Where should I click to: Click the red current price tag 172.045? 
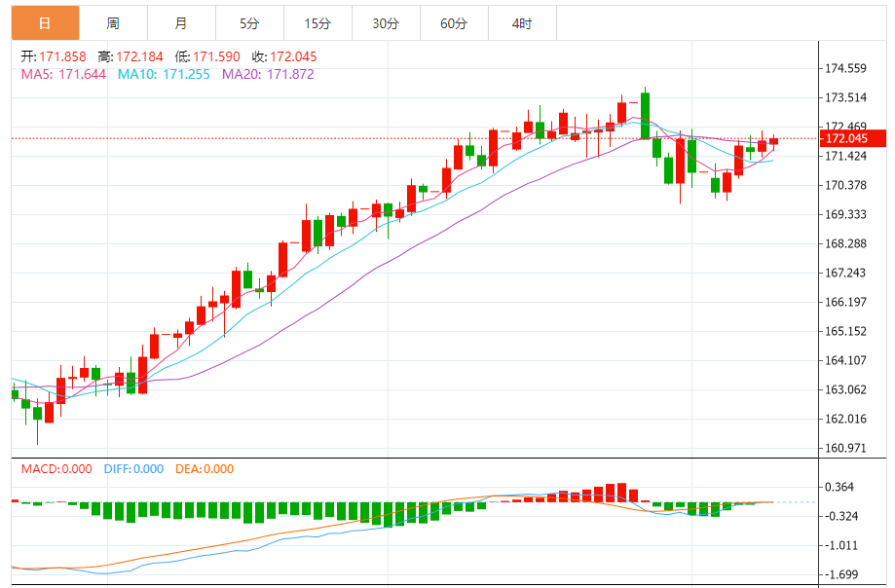click(x=853, y=138)
